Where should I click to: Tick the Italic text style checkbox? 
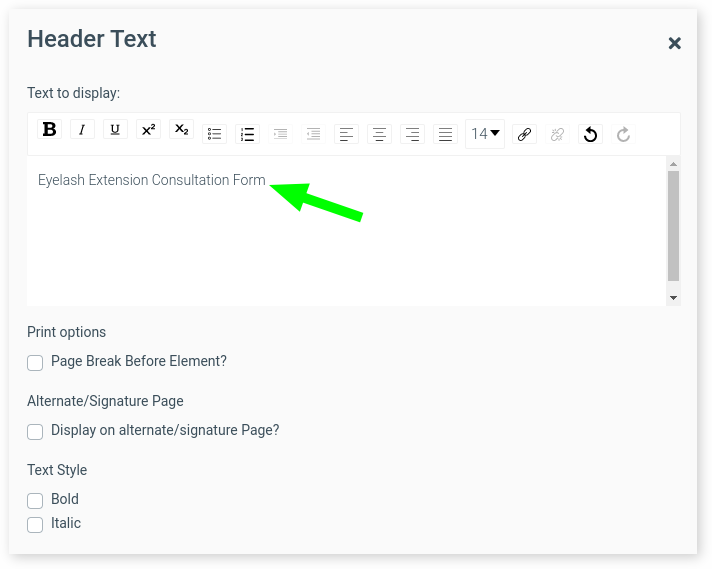click(x=35, y=524)
